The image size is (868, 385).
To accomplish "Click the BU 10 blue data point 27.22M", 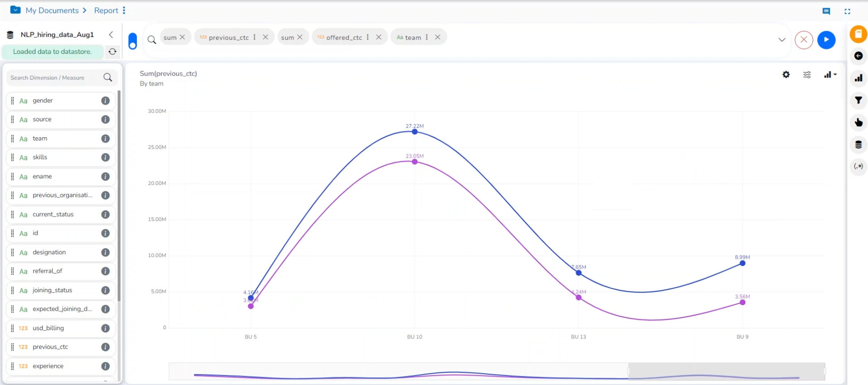I will pyautogui.click(x=415, y=132).
